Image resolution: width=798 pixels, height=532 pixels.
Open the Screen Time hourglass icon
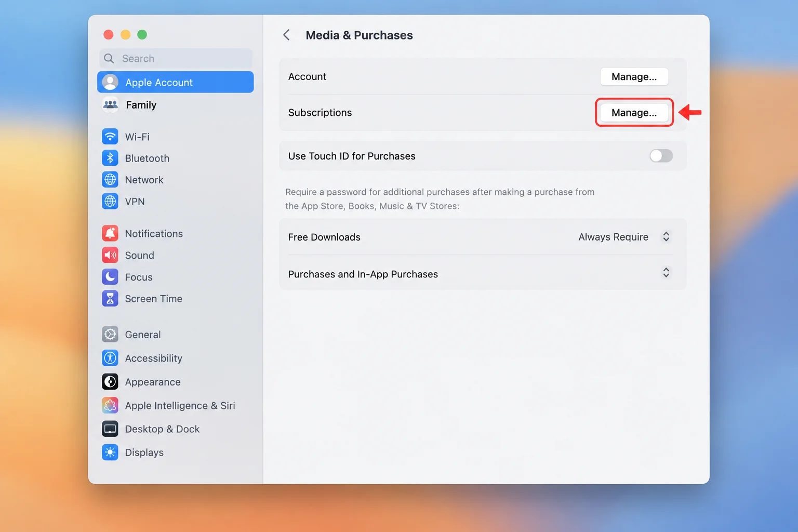pyautogui.click(x=110, y=298)
